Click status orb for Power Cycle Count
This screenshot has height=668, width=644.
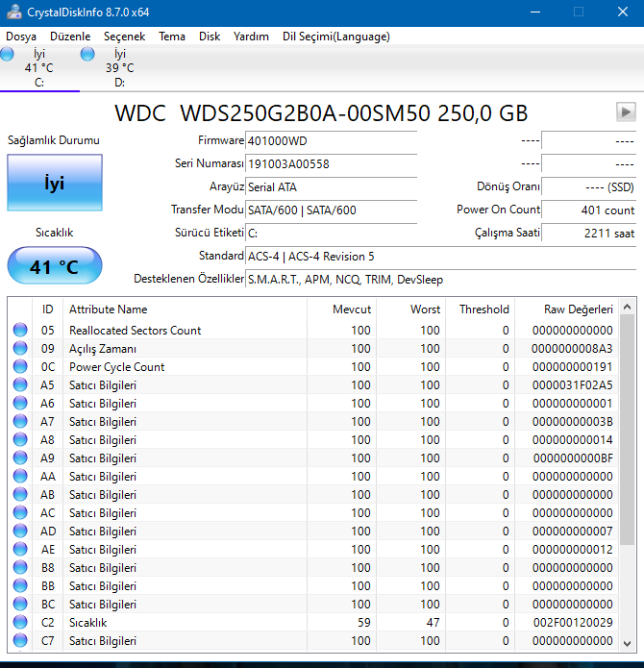(x=20, y=367)
